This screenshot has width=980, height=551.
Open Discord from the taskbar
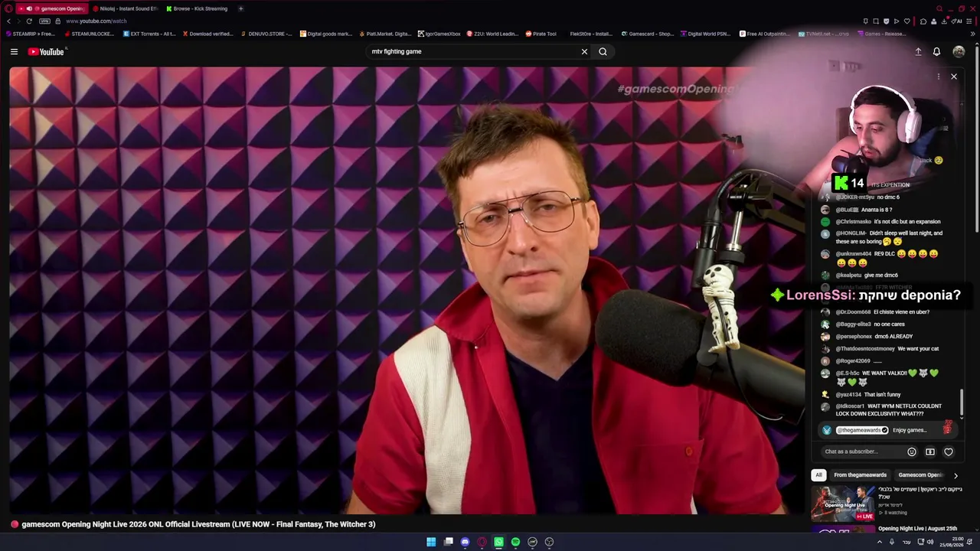click(x=465, y=542)
